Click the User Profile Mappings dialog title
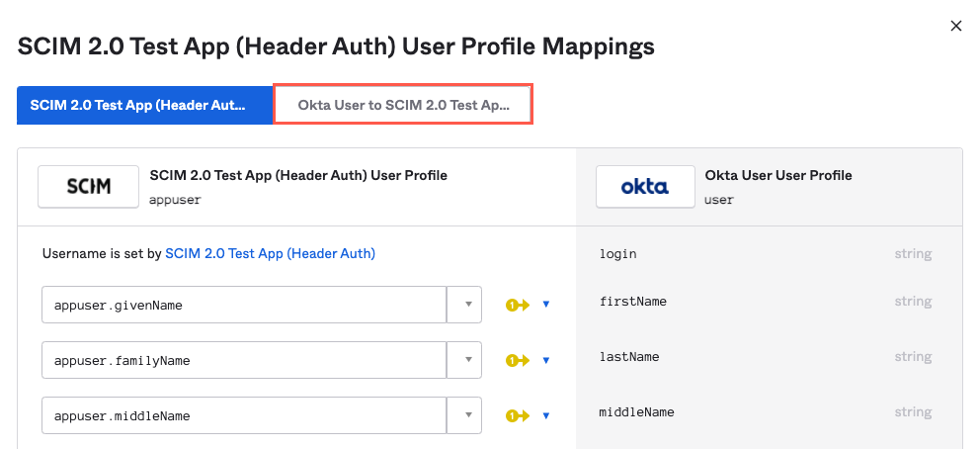Screen dimensions: 980x449 tap(336, 46)
